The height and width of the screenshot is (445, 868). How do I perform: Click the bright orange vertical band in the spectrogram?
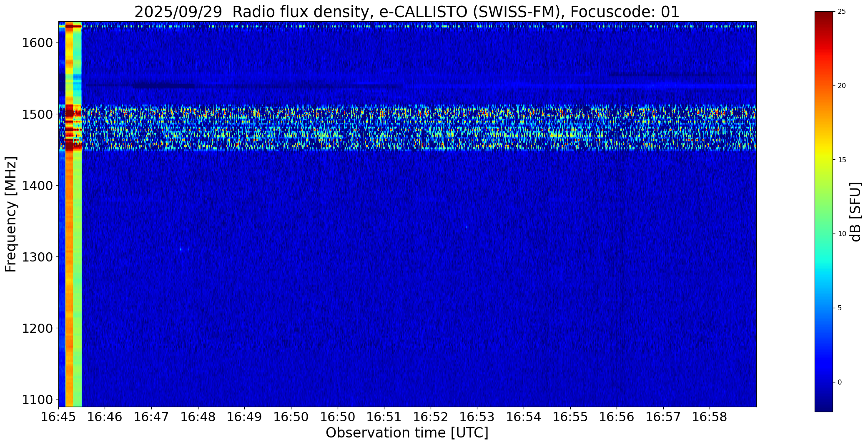coord(69,214)
